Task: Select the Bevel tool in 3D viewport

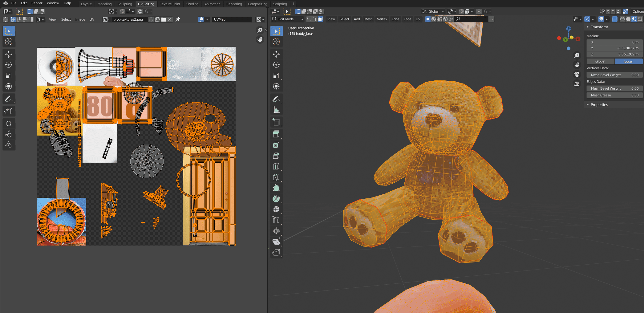Action: point(276,156)
